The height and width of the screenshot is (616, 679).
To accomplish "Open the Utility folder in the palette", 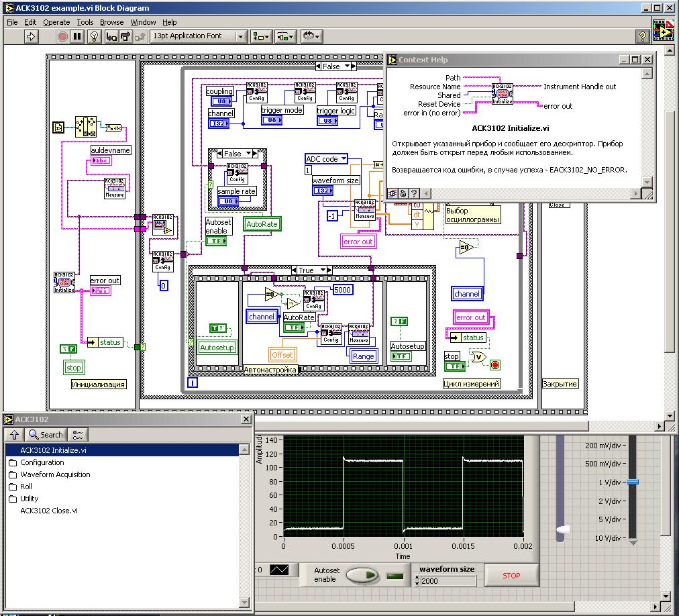I will (x=23, y=499).
